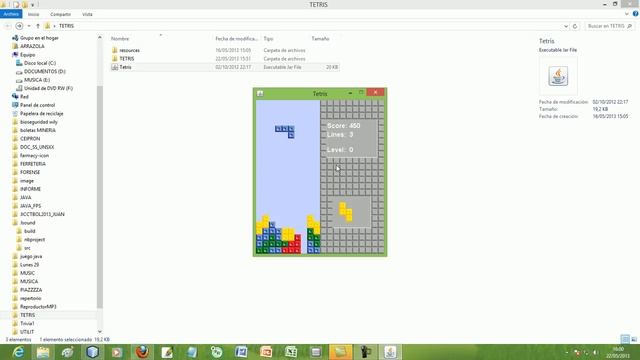This screenshot has width=640, height=360.
Task: Sort files by Tamaño column
Action: [320, 38]
